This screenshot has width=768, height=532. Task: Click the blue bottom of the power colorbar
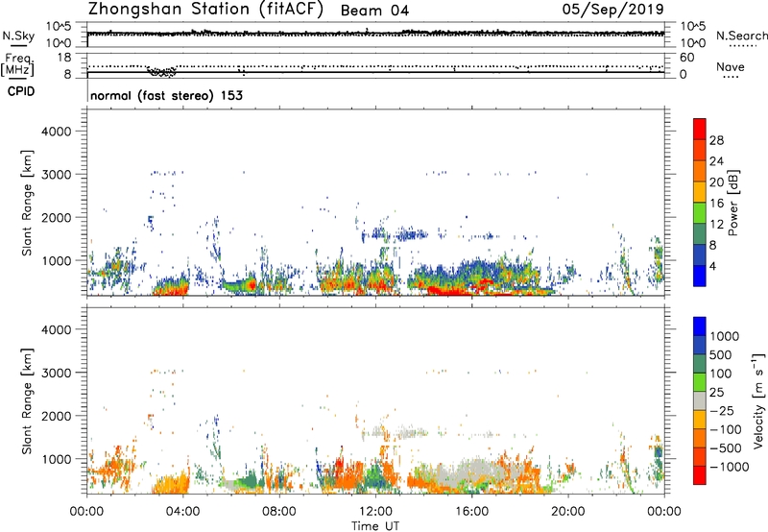[x=700, y=276]
